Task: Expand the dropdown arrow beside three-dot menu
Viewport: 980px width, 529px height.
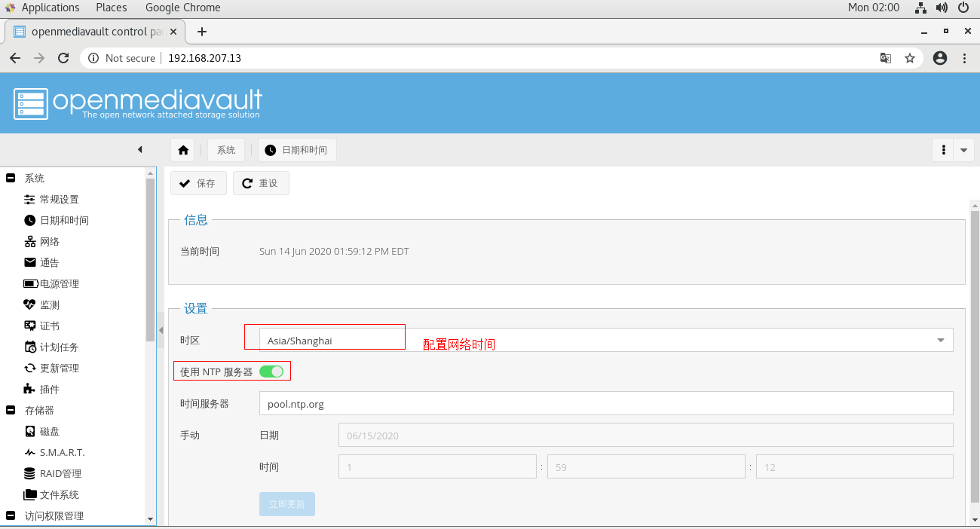Action: (964, 150)
